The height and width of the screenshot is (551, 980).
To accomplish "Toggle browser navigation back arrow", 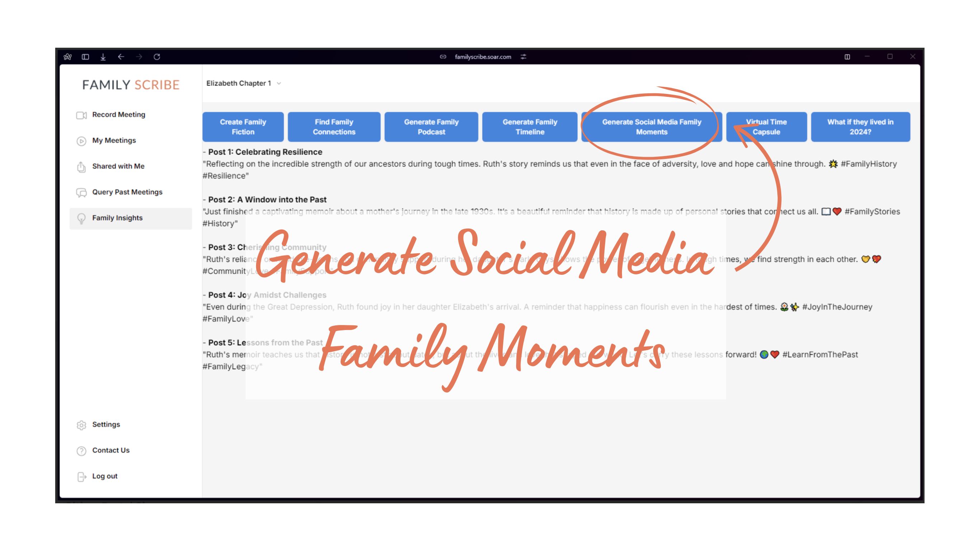I will pyautogui.click(x=121, y=57).
